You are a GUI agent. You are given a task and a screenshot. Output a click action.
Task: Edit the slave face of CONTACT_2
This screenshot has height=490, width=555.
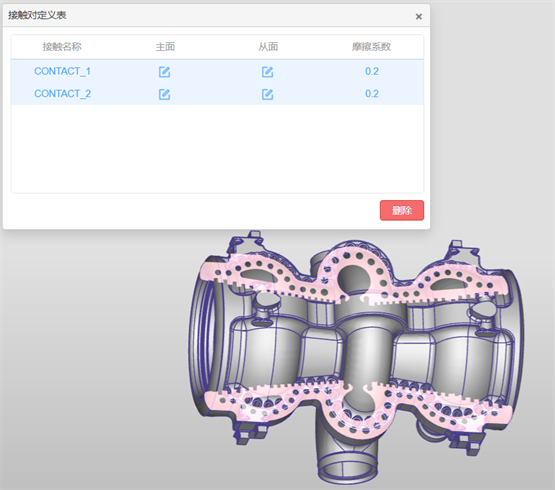267,94
